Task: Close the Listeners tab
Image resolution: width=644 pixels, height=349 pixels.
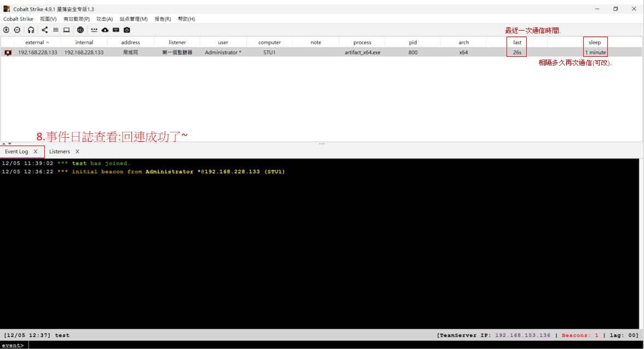Action: click(x=77, y=152)
